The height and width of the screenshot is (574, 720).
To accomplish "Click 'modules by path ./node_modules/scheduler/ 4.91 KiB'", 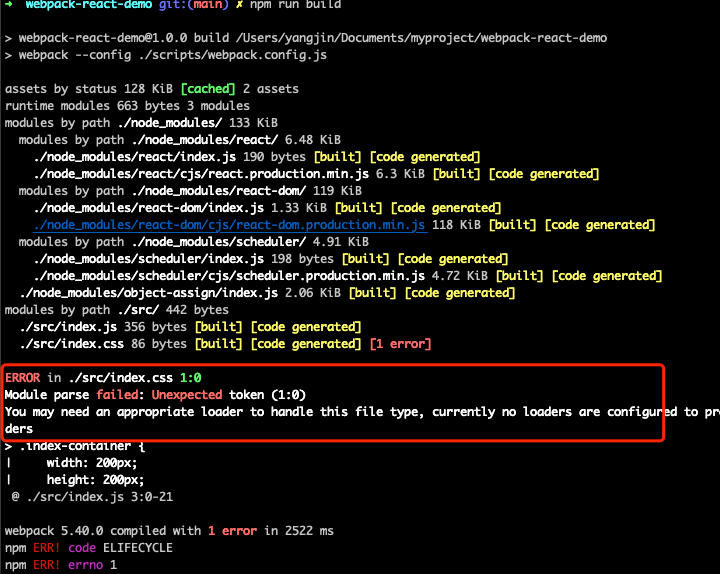I will click(193, 242).
